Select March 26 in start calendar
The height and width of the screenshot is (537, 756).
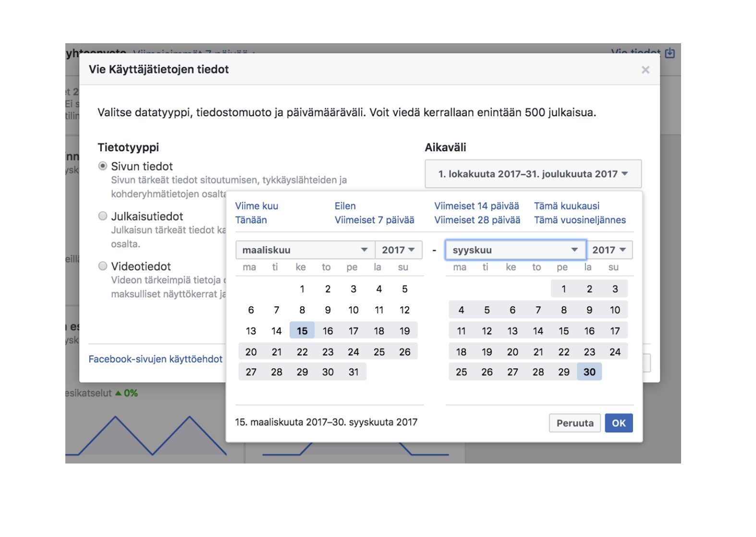tap(405, 352)
